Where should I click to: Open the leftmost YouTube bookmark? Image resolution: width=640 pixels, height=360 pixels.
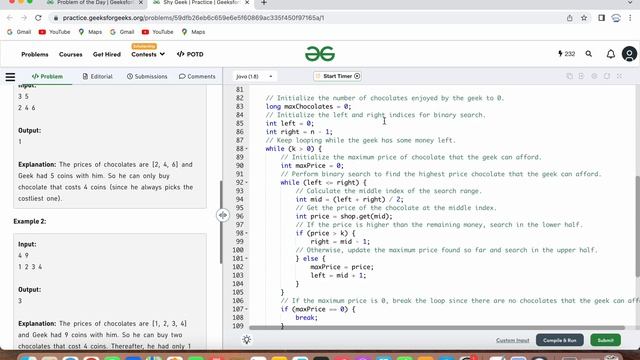point(54,32)
